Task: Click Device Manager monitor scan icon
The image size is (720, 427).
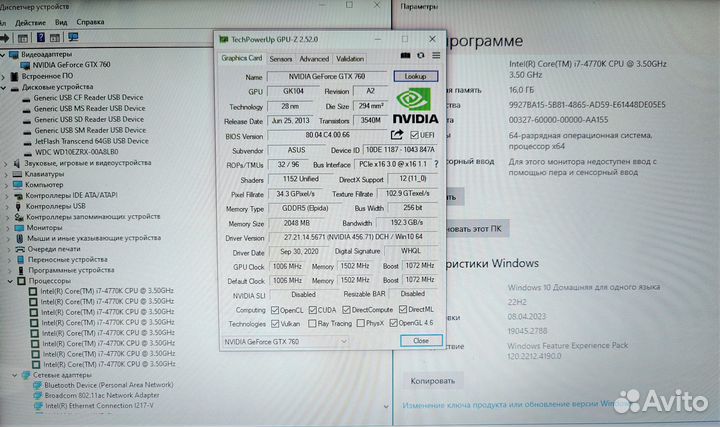Action: pyautogui.click(x=73, y=37)
